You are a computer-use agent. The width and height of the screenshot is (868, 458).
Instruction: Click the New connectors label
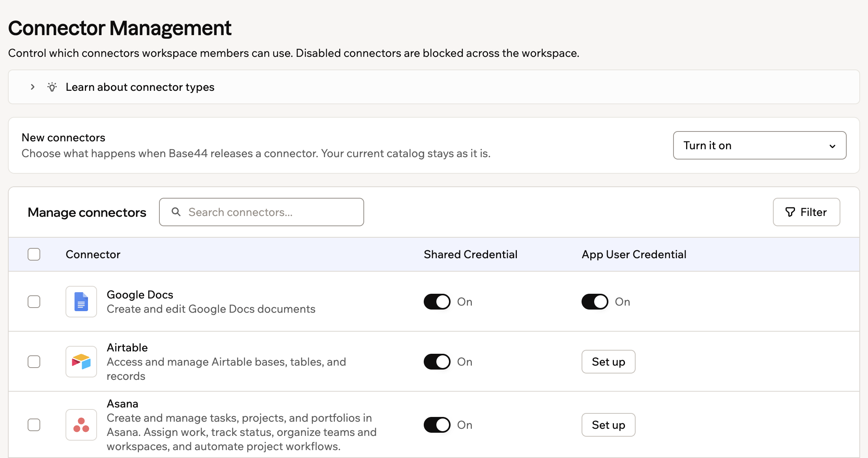[64, 137]
